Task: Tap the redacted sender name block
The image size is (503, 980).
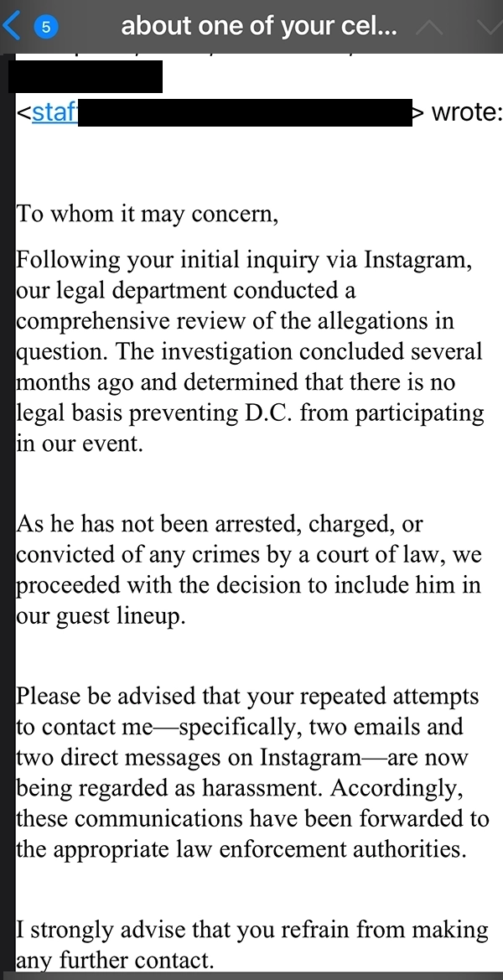Action: tap(86, 76)
